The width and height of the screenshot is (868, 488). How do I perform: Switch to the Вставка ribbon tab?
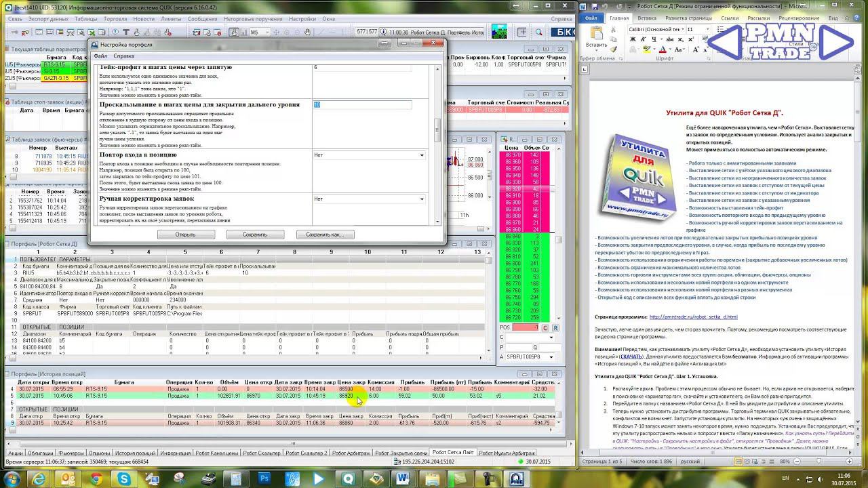[647, 18]
